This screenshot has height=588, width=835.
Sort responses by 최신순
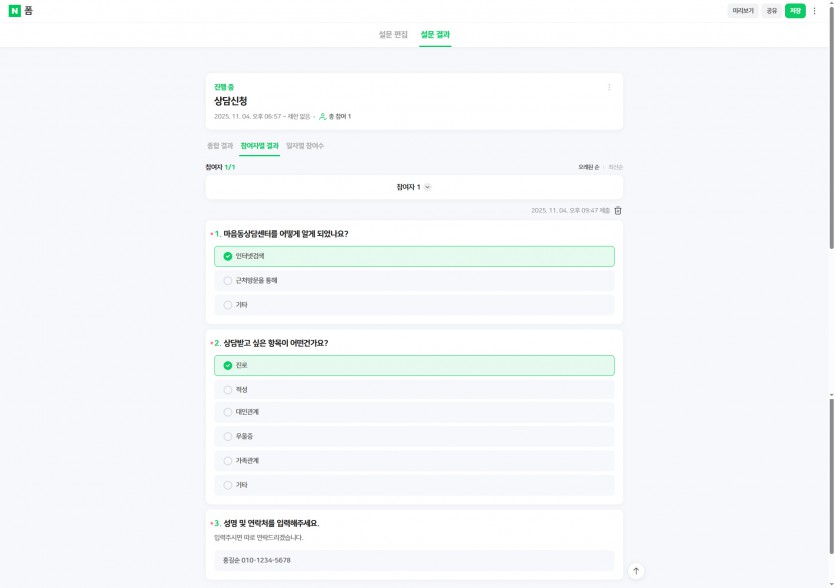(x=615, y=167)
